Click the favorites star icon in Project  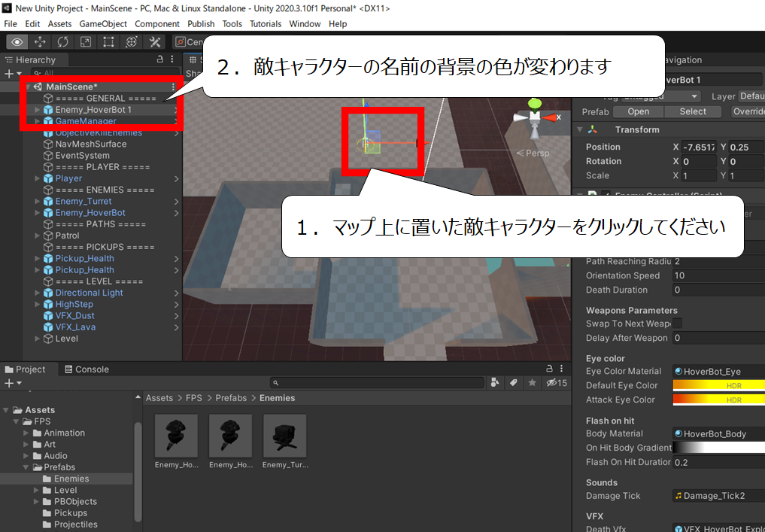pyautogui.click(x=533, y=383)
